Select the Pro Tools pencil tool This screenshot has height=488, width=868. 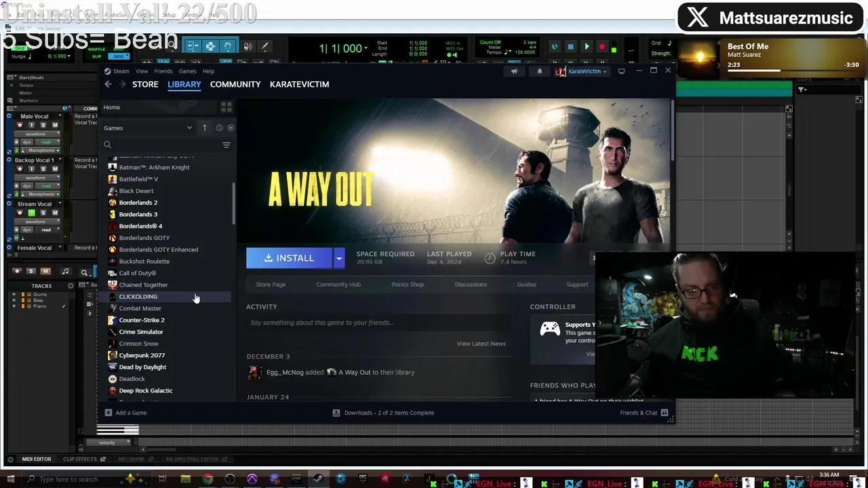(x=264, y=46)
